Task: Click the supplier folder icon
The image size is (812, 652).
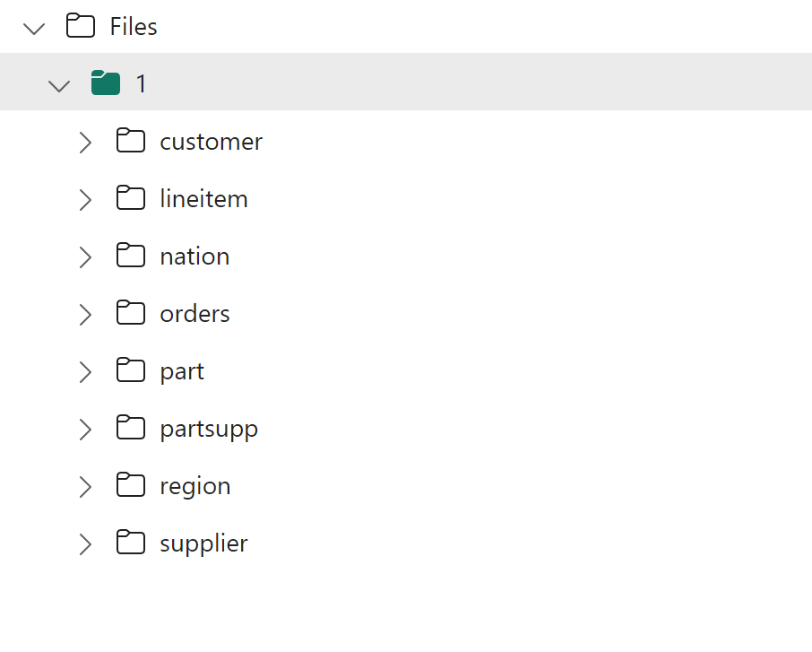Action: pyautogui.click(x=131, y=543)
